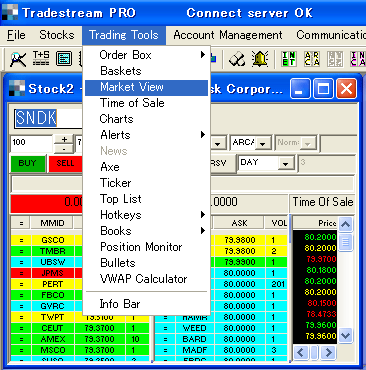Click the SNDK symbol input field
Screen dimensions: 366x370
coord(48,118)
